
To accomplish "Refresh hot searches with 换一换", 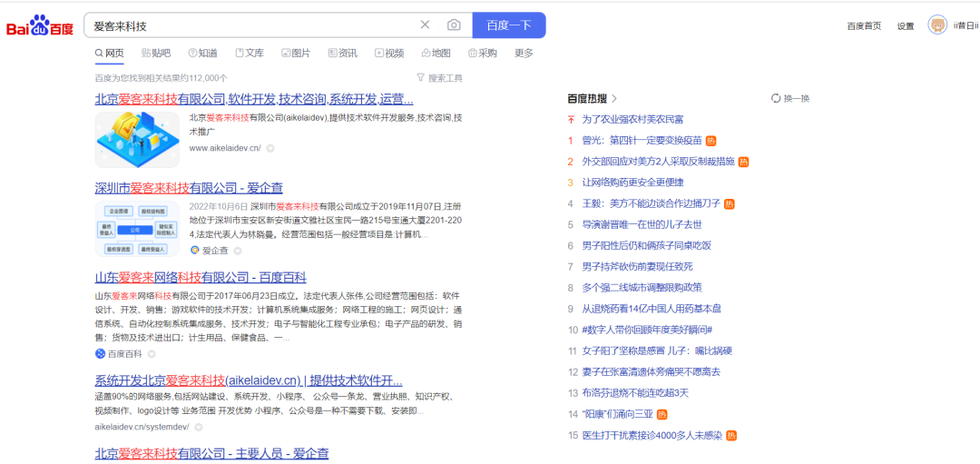I will click(790, 98).
